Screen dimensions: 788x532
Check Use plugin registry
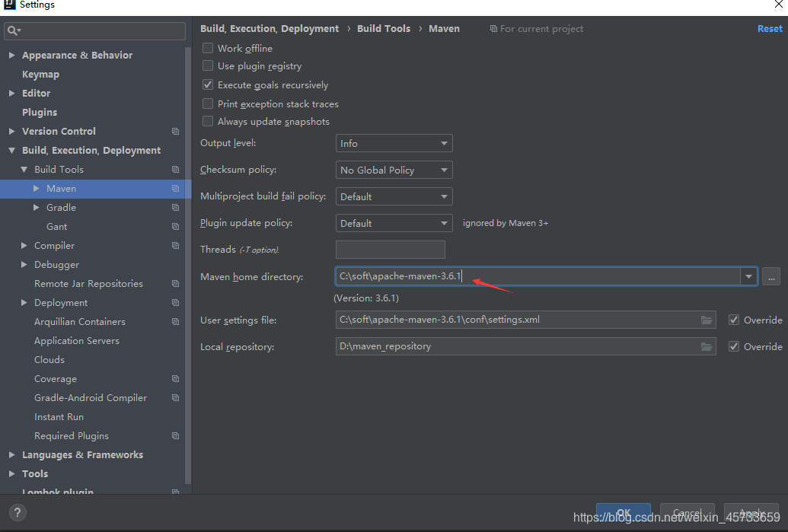(208, 65)
